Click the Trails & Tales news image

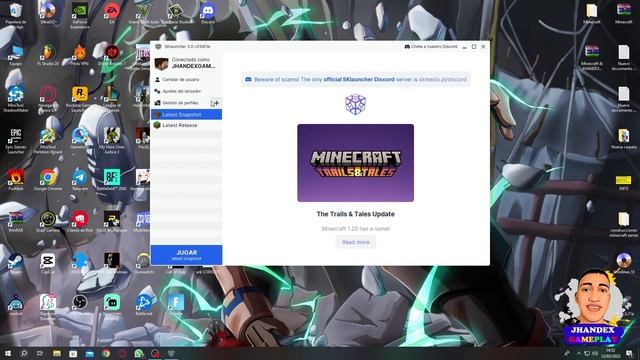[x=356, y=163]
